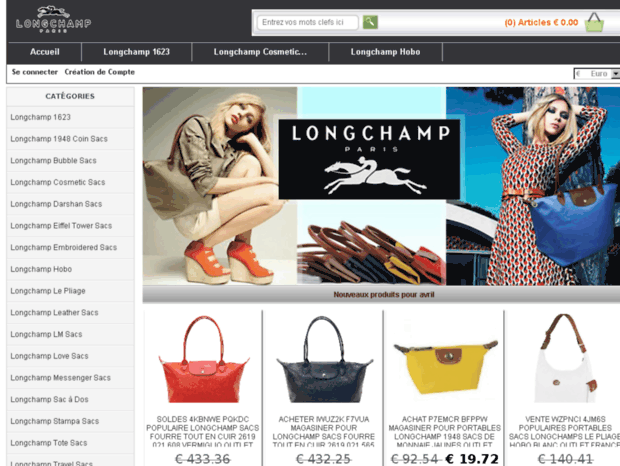This screenshot has width=620, height=466.
Task: Select category Longchamp Sac à Dos
Action: (70, 400)
